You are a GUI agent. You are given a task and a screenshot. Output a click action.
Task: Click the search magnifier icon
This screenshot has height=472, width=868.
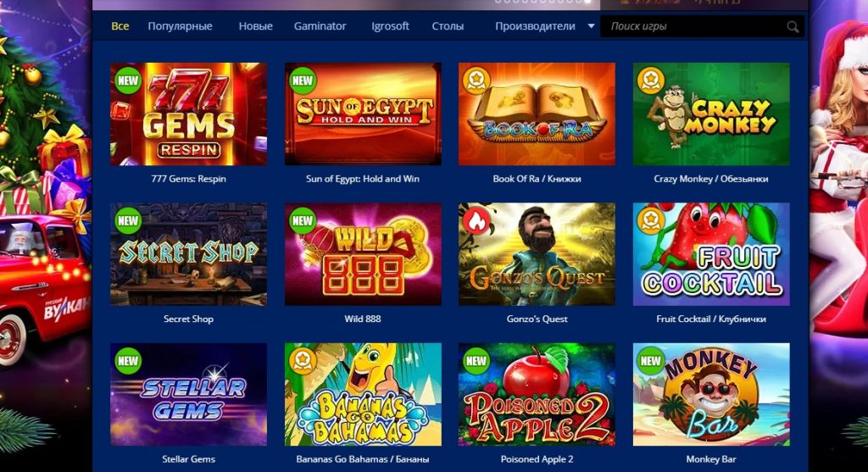click(x=793, y=26)
